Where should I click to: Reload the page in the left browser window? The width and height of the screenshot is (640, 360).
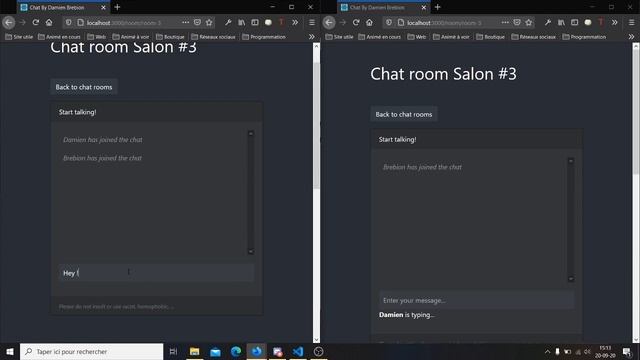(36, 22)
